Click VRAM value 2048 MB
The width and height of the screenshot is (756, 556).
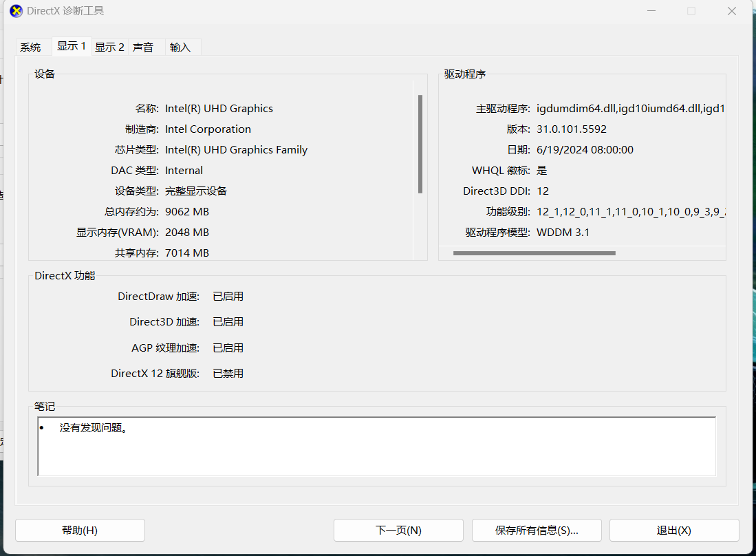[187, 233]
